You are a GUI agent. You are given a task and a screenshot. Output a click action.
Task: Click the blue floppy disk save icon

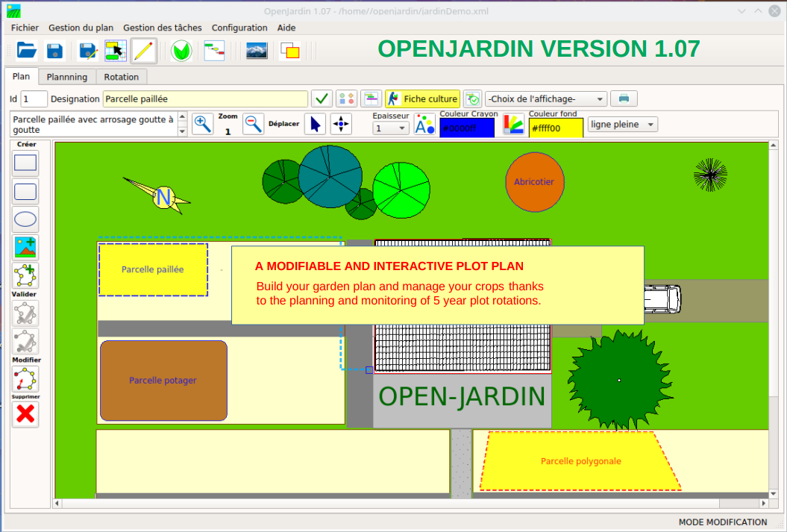tap(54, 50)
